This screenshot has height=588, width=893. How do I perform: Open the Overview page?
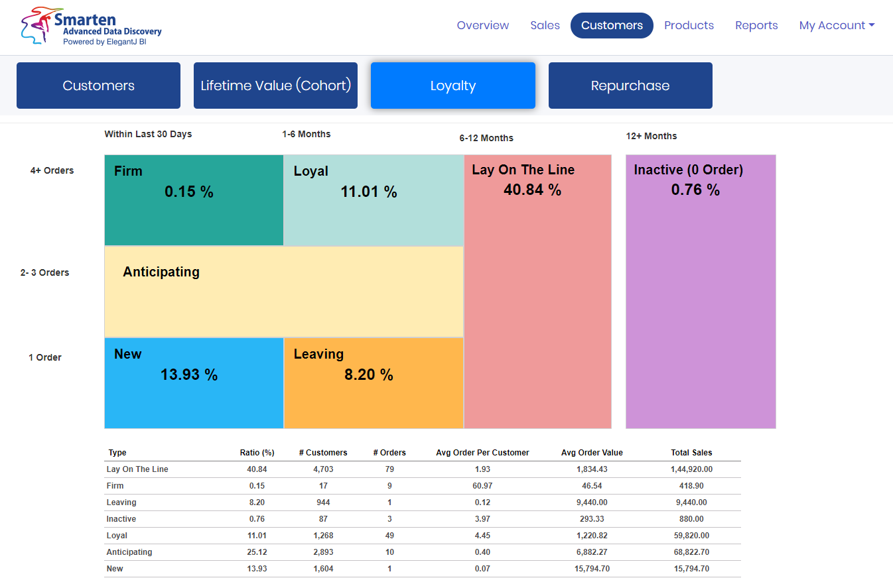(483, 25)
